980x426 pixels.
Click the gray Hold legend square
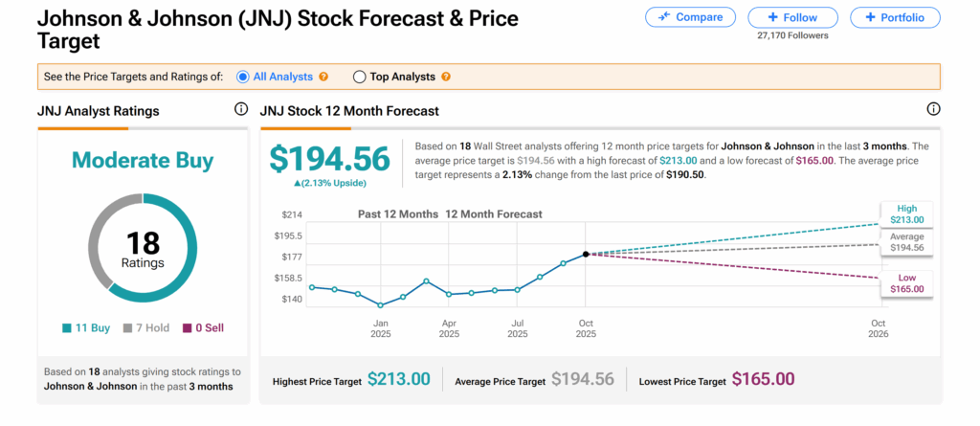[127, 328]
